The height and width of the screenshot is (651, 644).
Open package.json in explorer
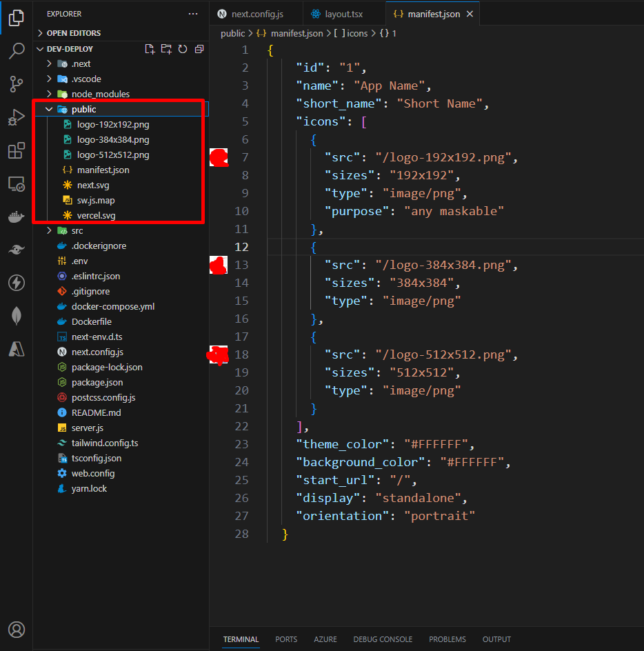coord(121,382)
